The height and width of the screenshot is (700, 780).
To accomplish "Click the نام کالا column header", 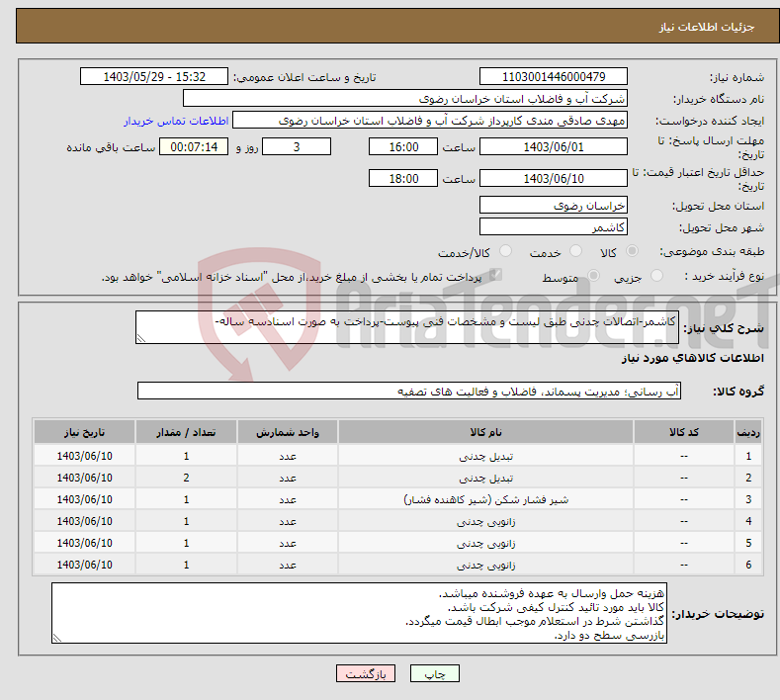I will tap(486, 432).
